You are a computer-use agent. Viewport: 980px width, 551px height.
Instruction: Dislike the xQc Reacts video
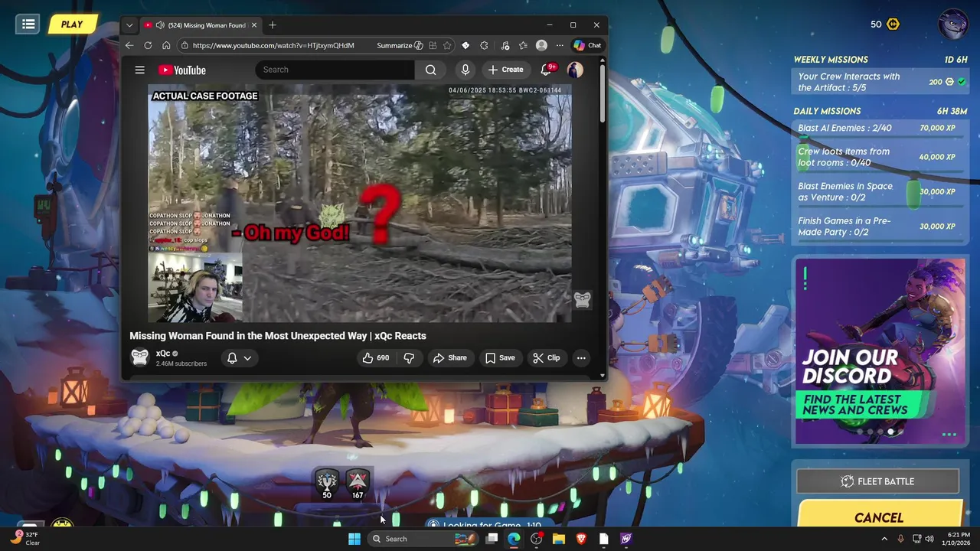[x=409, y=357]
